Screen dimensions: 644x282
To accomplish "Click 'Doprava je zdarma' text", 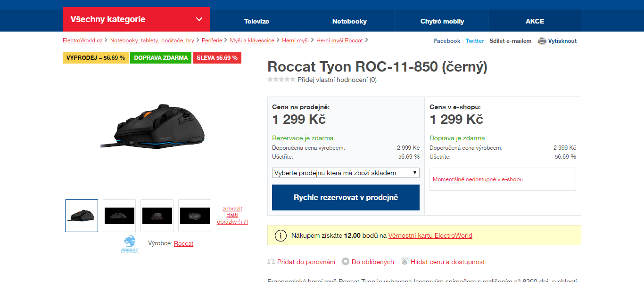I will (457, 138).
